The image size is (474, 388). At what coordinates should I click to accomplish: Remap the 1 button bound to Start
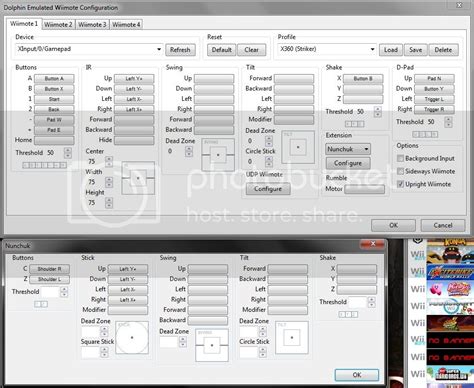[54, 99]
